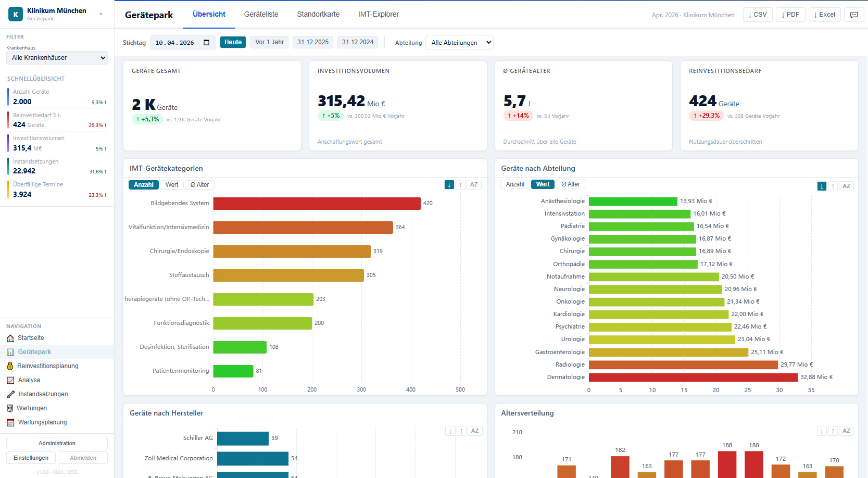Sort Geräte nach Abteilung ascending with up arrow

coord(833,186)
